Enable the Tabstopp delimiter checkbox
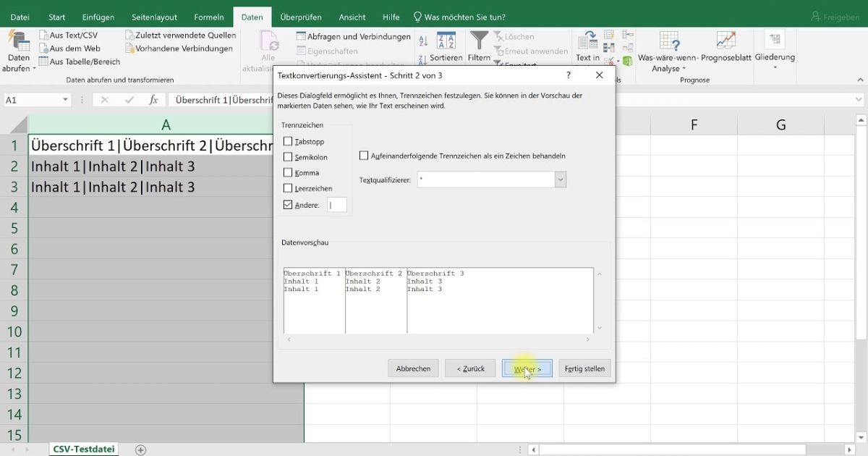This screenshot has width=868, height=456. pos(289,142)
